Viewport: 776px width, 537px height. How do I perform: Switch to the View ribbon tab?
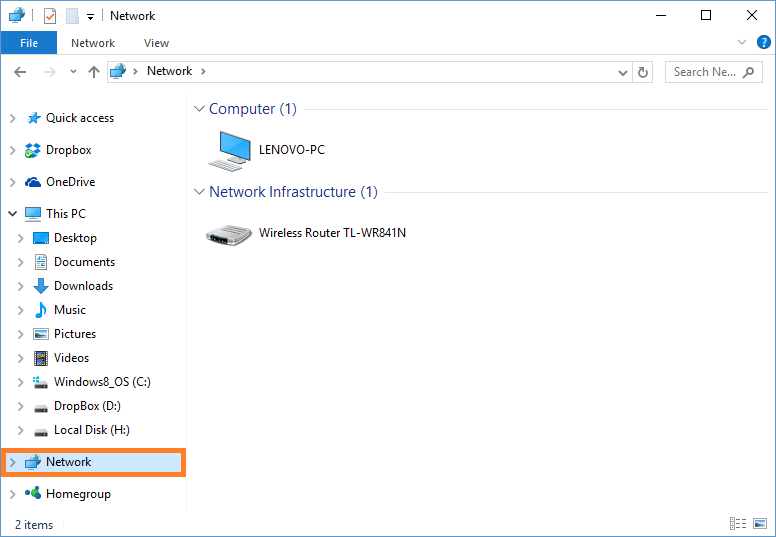(156, 43)
